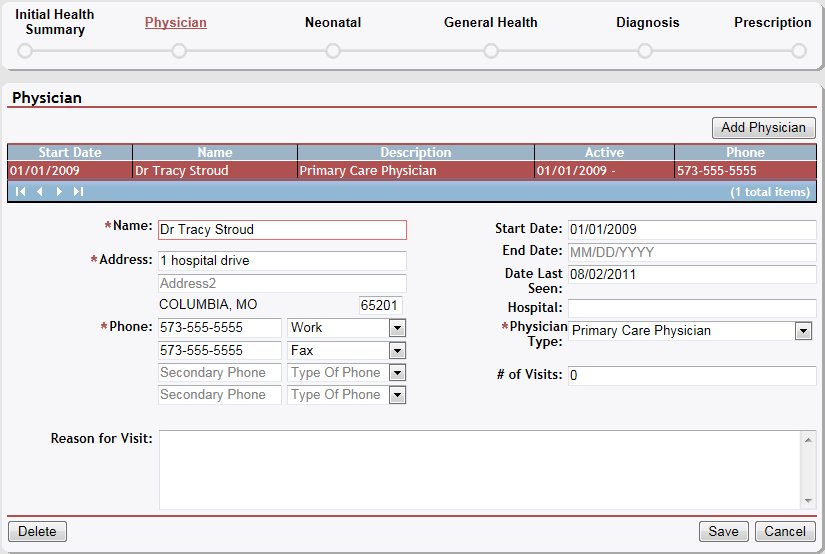
Task: Open the General Health step
Action: (x=490, y=22)
